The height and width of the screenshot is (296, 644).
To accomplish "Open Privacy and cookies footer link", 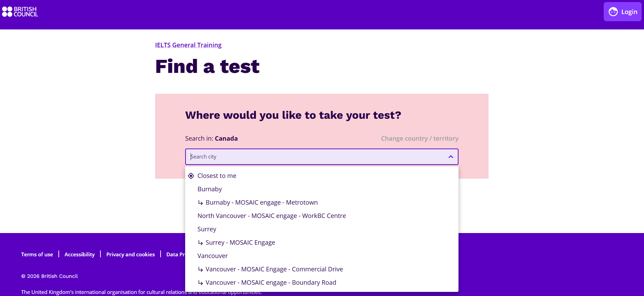I will (131, 255).
